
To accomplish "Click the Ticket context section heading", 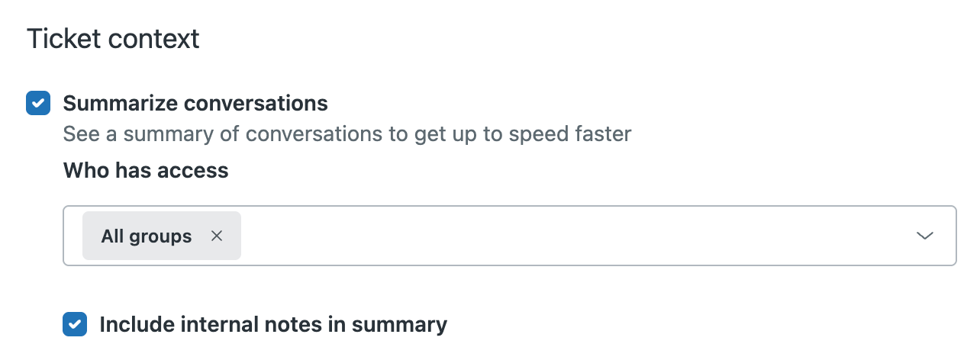I will click(113, 39).
